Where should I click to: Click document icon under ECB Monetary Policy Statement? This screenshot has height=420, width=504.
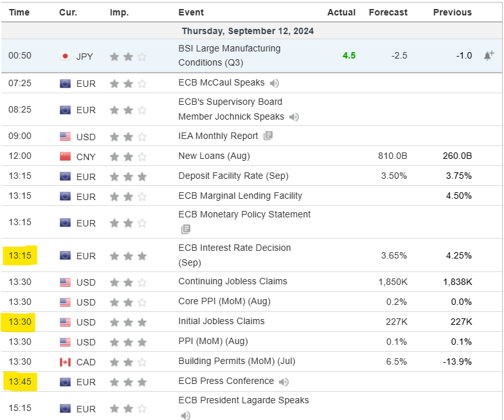[186, 229]
